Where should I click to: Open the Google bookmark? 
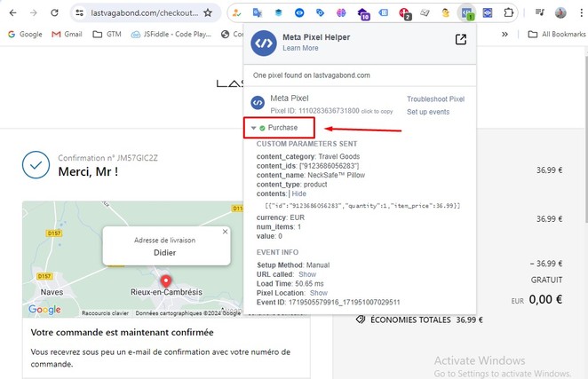[25, 34]
